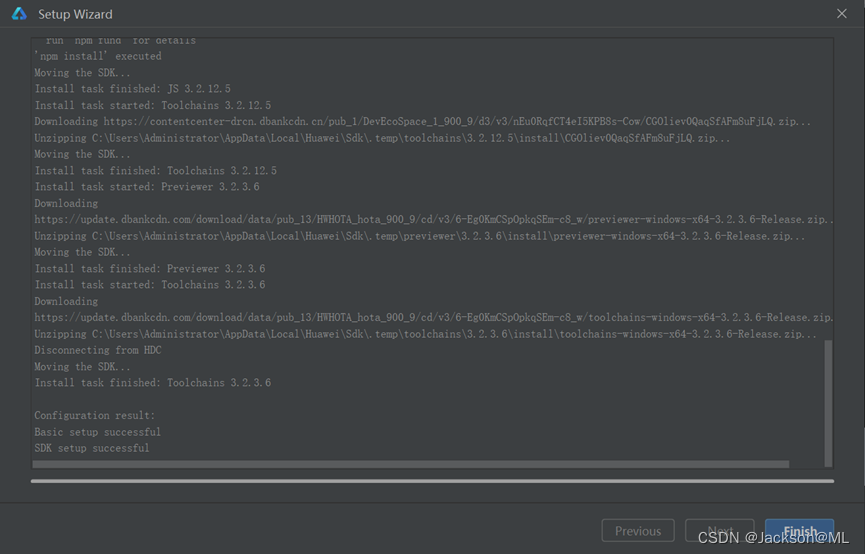Click the Unzipping toolchains-windows-x64 zip line
Image resolution: width=865 pixels, height=554 pixels.
click(425, 334)
